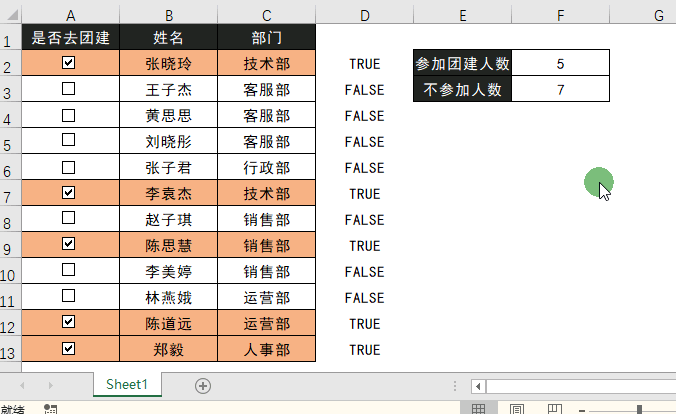Image resolution: width=676 pixels, height=414 pixels.
Task: Select column D header
Action: point(364,16)
